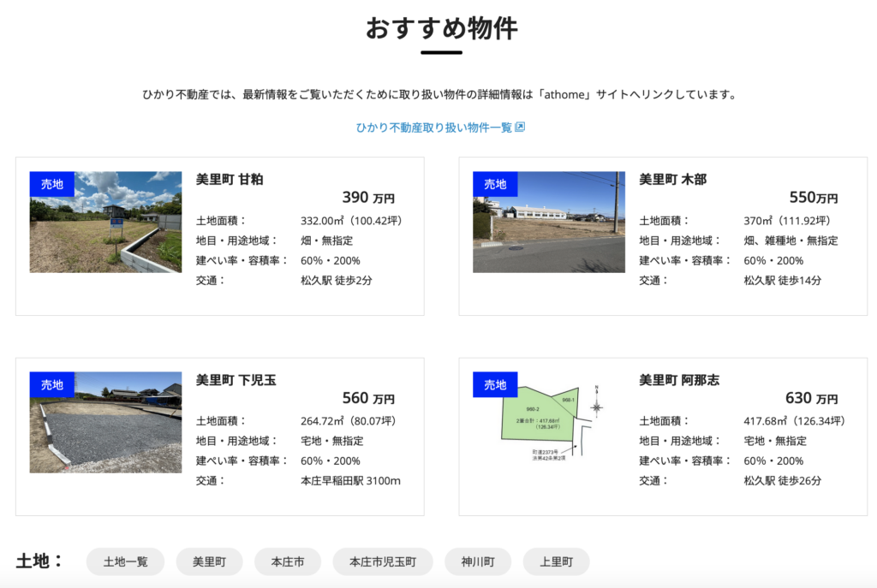Open the 美里町 下児玉 listing title
This screenshot has height=588, width=877.
pyautogui.click(x=236, y=379)
